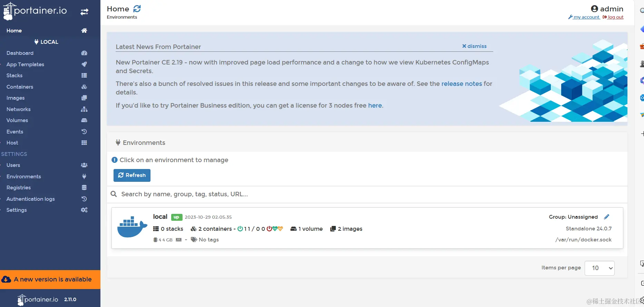Click the Settings gears icon

pyautogui.click(x=84, y=210)
